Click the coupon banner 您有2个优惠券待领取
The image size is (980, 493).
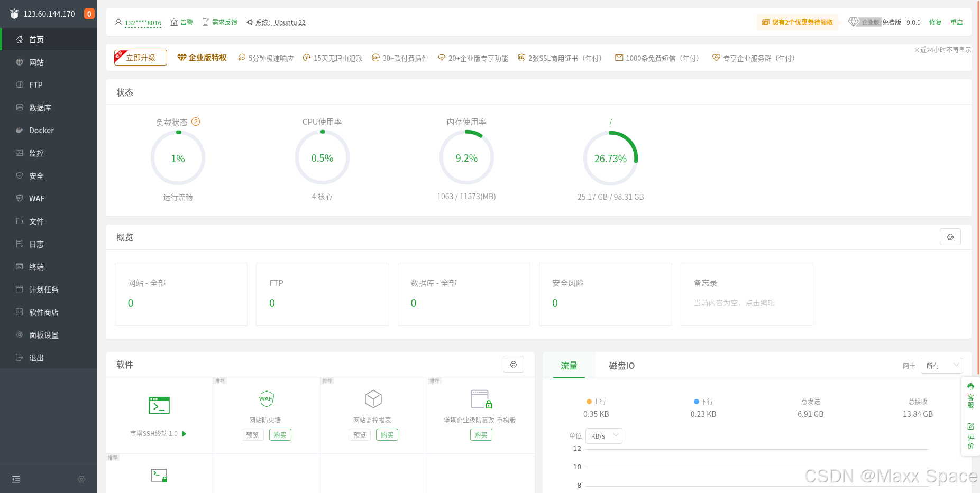coord(798,22)
